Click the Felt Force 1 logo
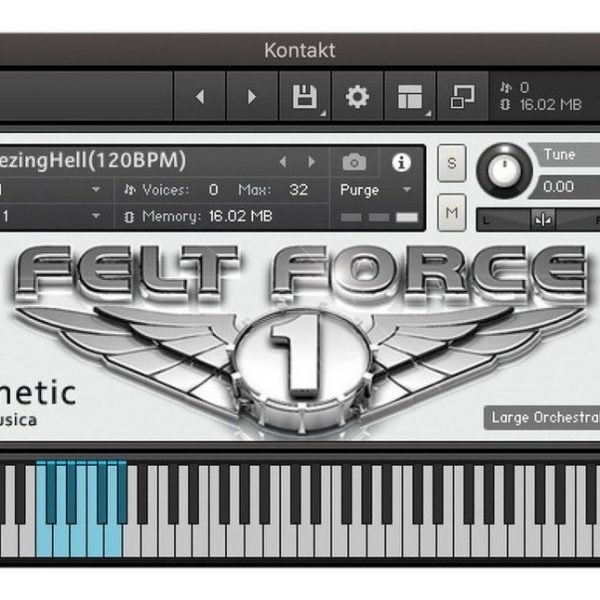The height and width of the screenshot is (600, 600). (x=301, y=341)
